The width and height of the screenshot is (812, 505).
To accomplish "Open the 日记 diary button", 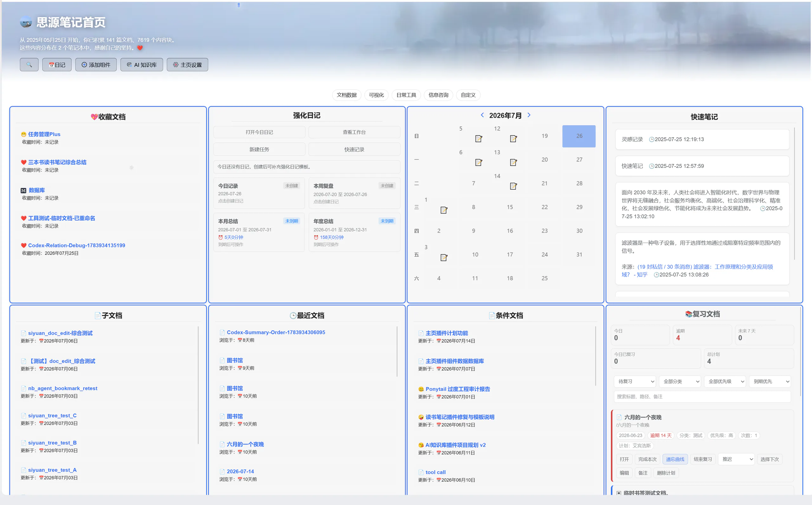I will [57, 65].
